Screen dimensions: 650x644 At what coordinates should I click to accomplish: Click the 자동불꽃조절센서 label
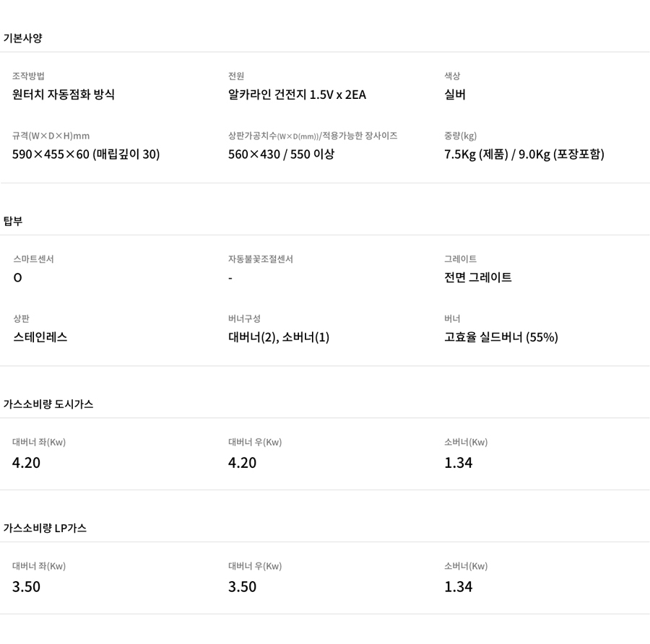260,259
